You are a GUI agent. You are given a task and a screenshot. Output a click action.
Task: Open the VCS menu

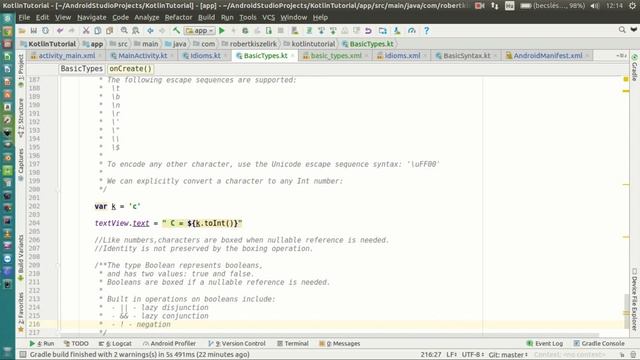coord(268,18)
